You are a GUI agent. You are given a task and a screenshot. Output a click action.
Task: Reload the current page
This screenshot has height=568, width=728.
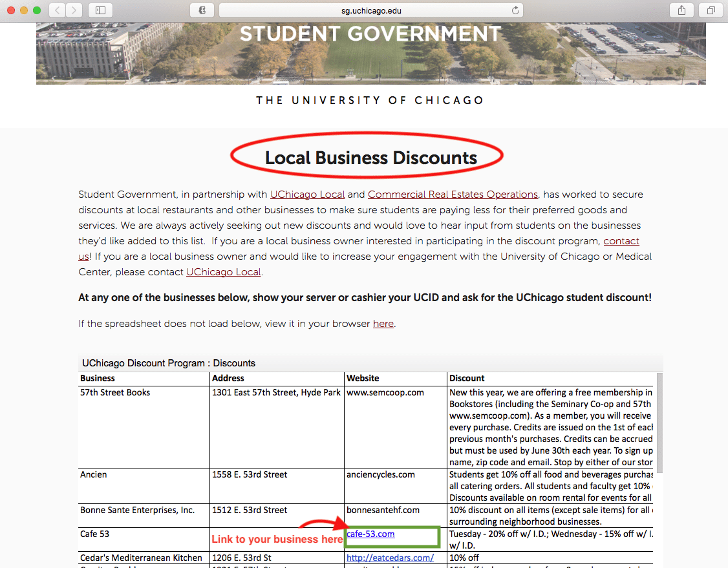[x=515, y=10]
